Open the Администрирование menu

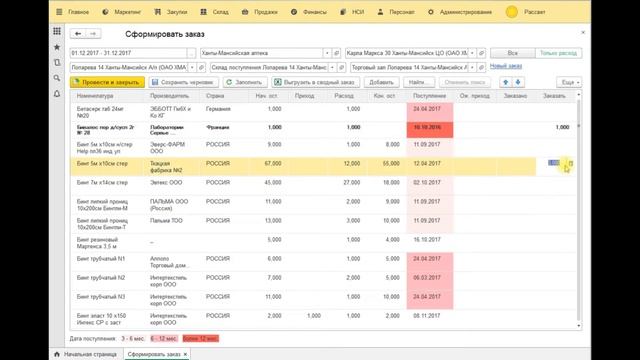click(x=460, y=12)
